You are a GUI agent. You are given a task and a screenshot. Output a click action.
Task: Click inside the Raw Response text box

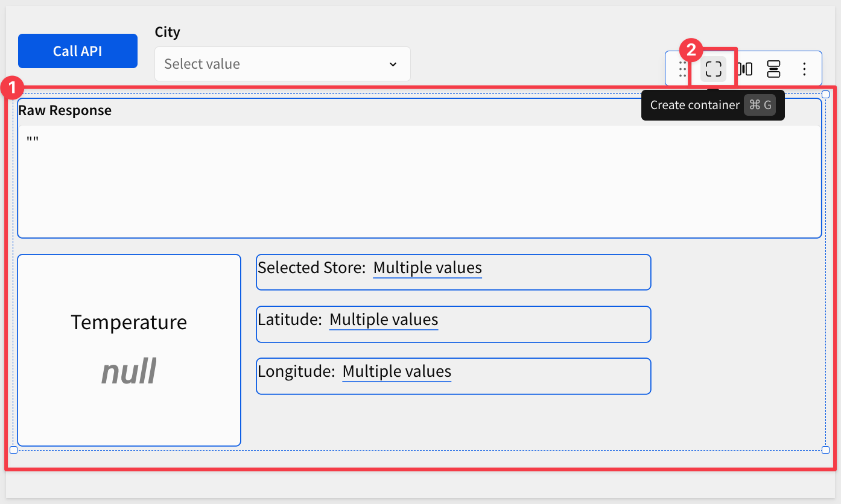tap(419, 181)
